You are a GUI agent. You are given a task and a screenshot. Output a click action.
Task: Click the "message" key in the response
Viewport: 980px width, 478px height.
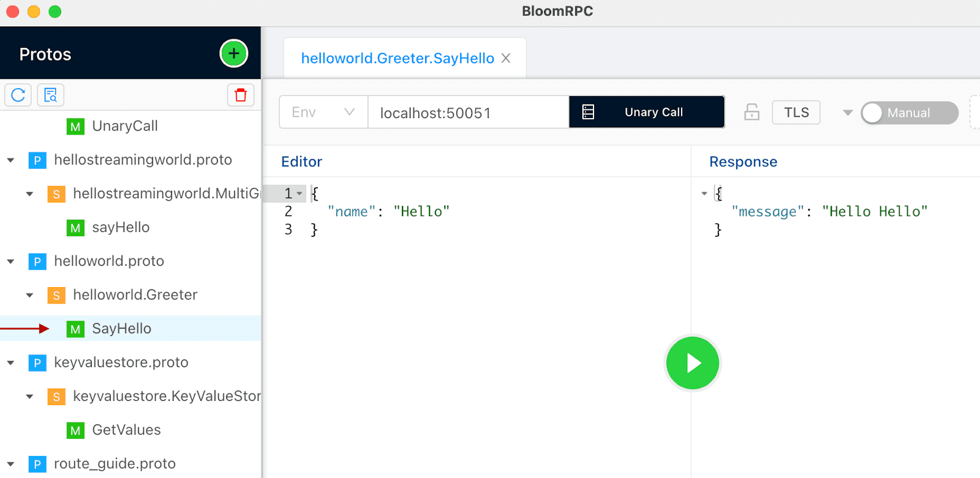[767, 212]
